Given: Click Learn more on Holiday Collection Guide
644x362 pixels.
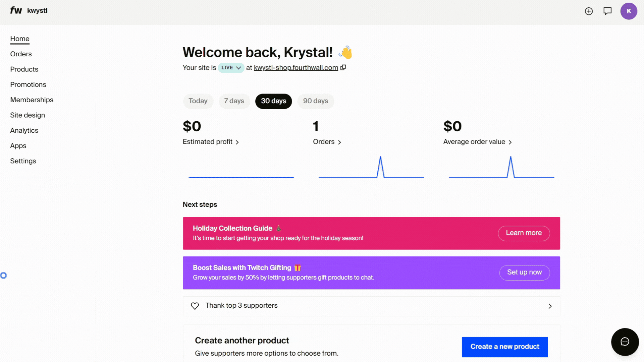Looking at the screenshot, I should pos(524,233).
